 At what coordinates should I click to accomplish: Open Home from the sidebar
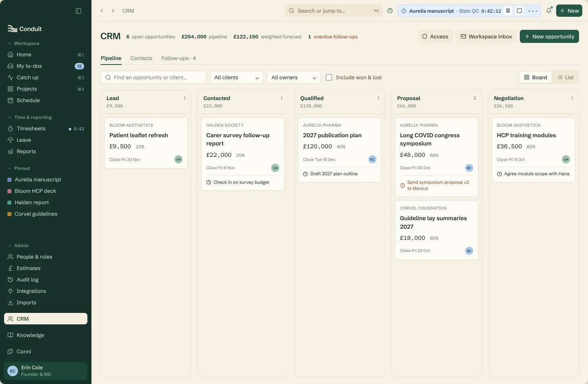tap(46, 55)
